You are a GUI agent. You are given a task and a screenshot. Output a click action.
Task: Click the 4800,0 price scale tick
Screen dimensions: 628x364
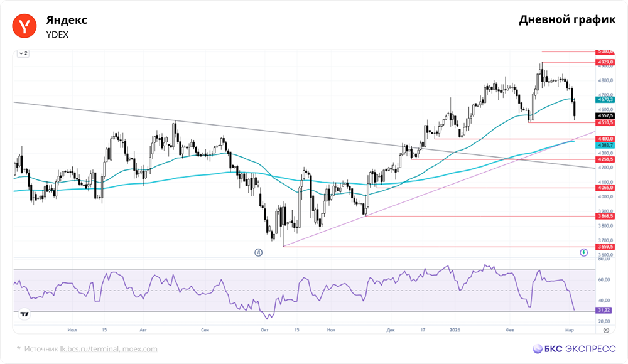coord(605,80)
